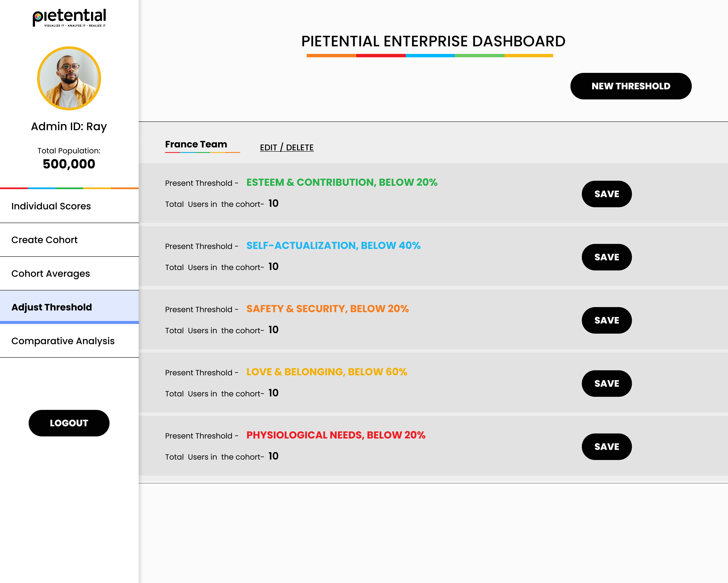The image size is (728, 583).
Task: Save the Self-Actualization threshold
Action: point(606,257)
